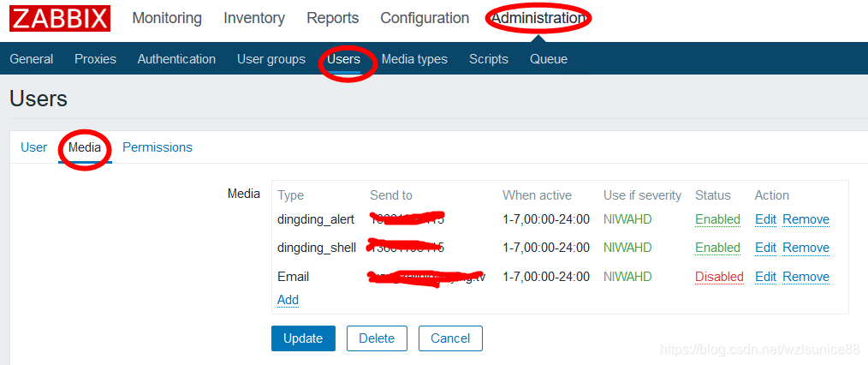This screenshot has width=868, height=365.
Task: Toggle Disabled status for Email media
Action: tap(719, 277)
